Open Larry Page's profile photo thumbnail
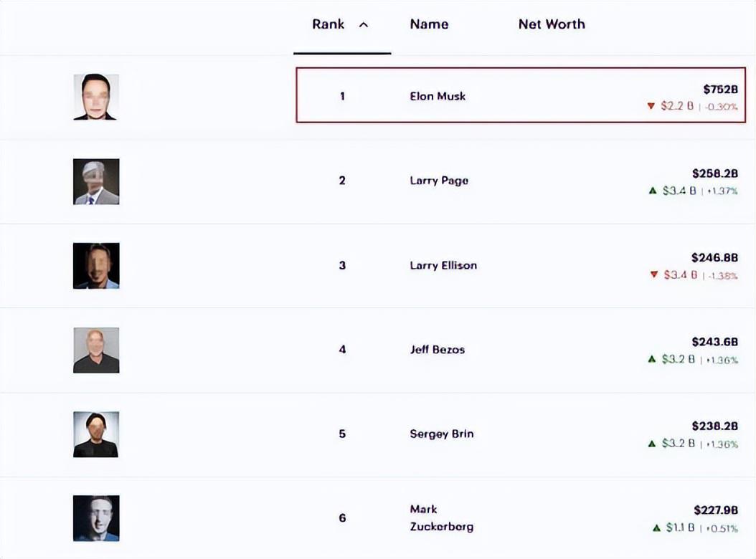 pos(96,181)
